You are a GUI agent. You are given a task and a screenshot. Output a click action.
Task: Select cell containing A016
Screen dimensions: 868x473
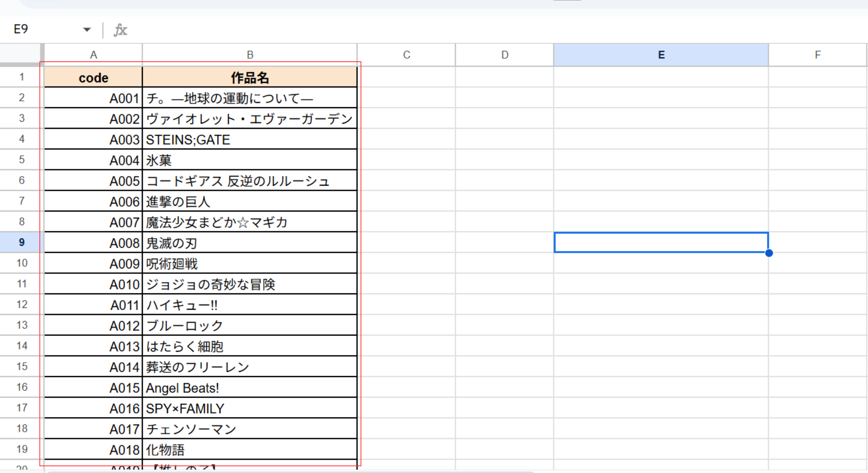(x=93, y=408)
